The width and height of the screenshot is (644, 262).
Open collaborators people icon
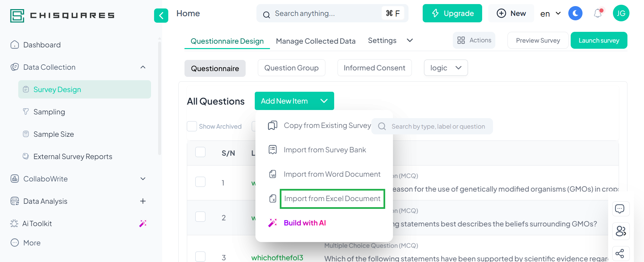coord(621,231)
